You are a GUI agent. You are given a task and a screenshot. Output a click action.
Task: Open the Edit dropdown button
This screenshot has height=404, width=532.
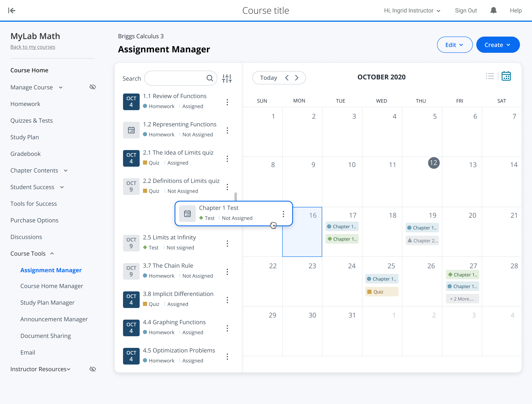(x=454, y=45)
